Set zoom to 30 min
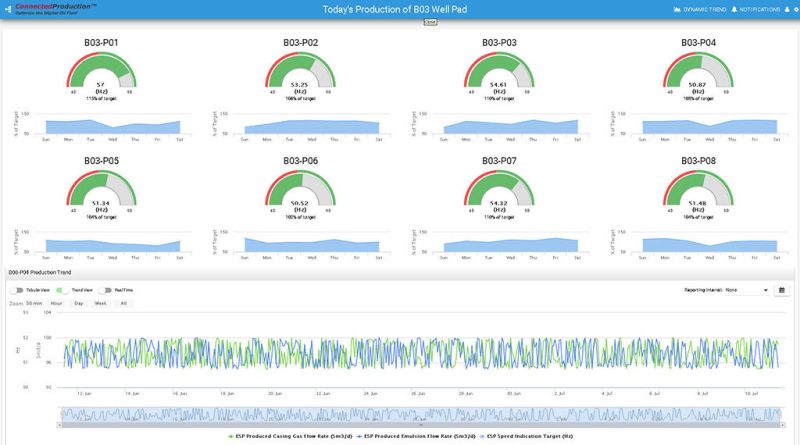The image size is (800, 445). pyautogui.click(x=34, y=303)
